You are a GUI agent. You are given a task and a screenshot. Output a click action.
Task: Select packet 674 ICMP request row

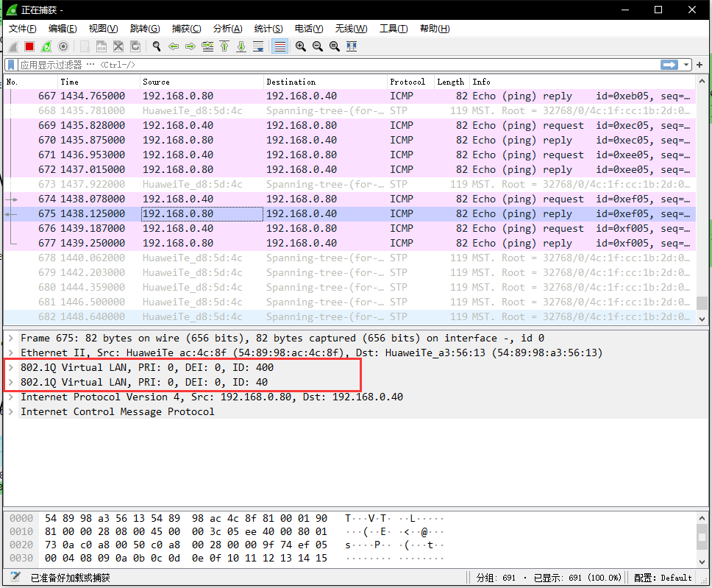pyautogui.click(x=349, y=199)
